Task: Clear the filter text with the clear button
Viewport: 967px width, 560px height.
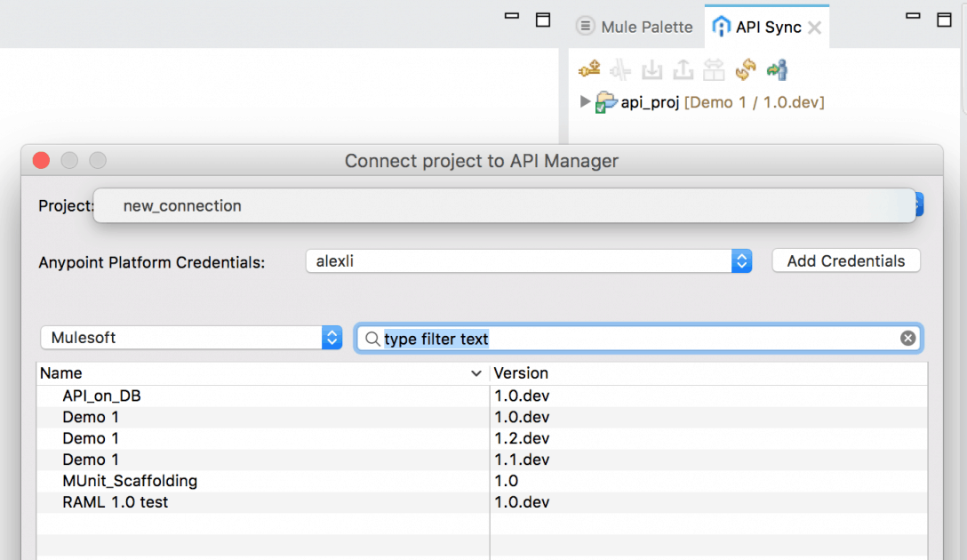Action: 907,338
